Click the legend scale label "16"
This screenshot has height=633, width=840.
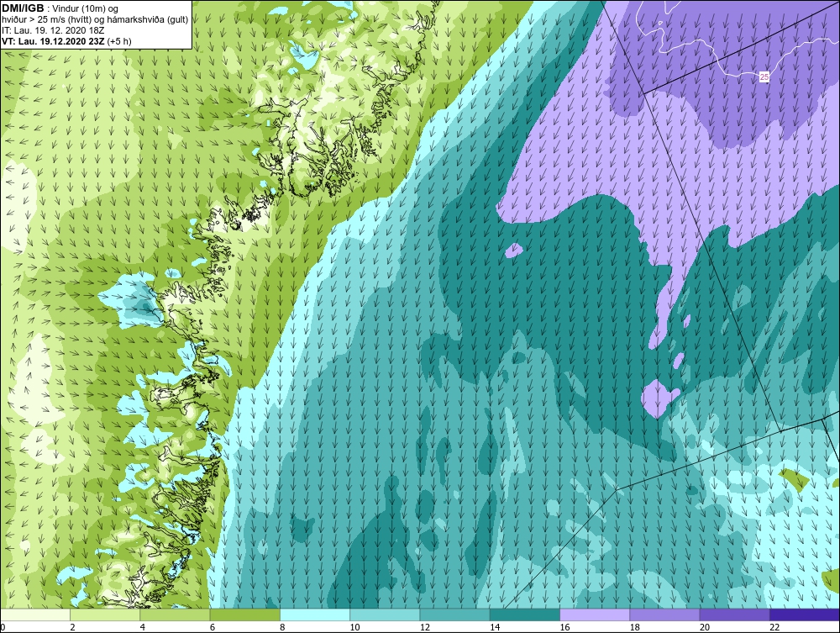564,628
